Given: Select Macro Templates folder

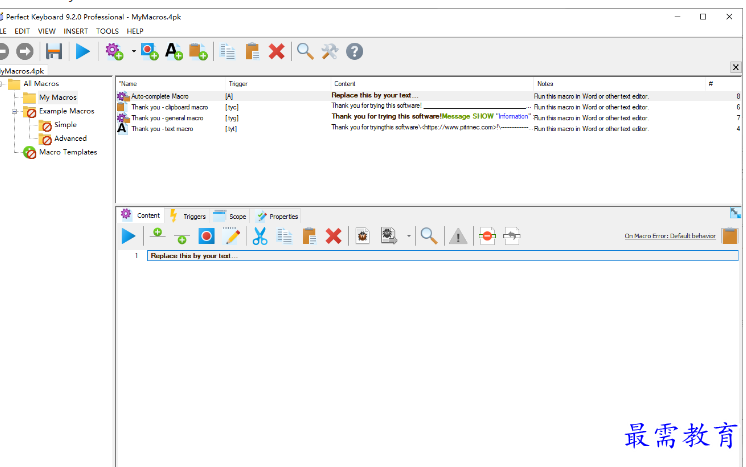Looking at the screenshot, I should click(68, 152).
